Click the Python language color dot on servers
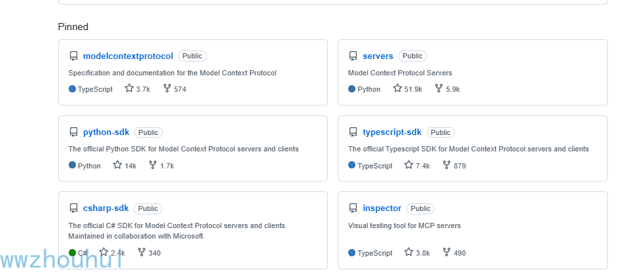 coord(352,89)
